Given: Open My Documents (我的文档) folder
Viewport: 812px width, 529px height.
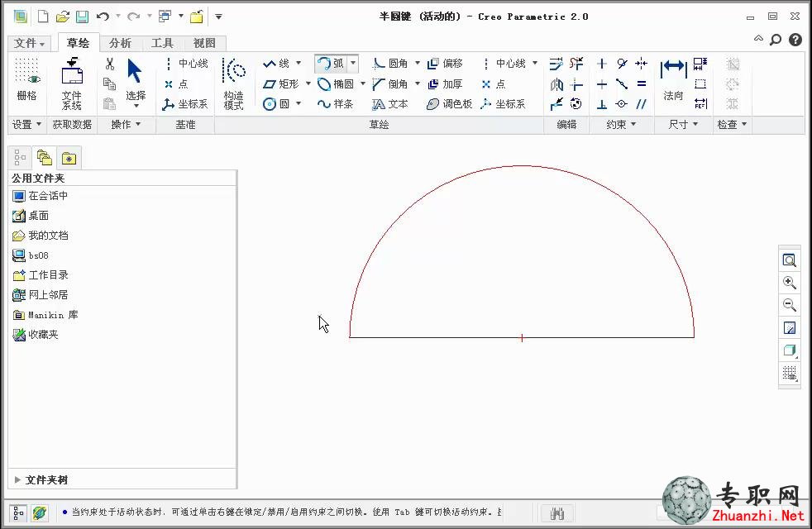Looking at the screenshot, I should [40, 236].
